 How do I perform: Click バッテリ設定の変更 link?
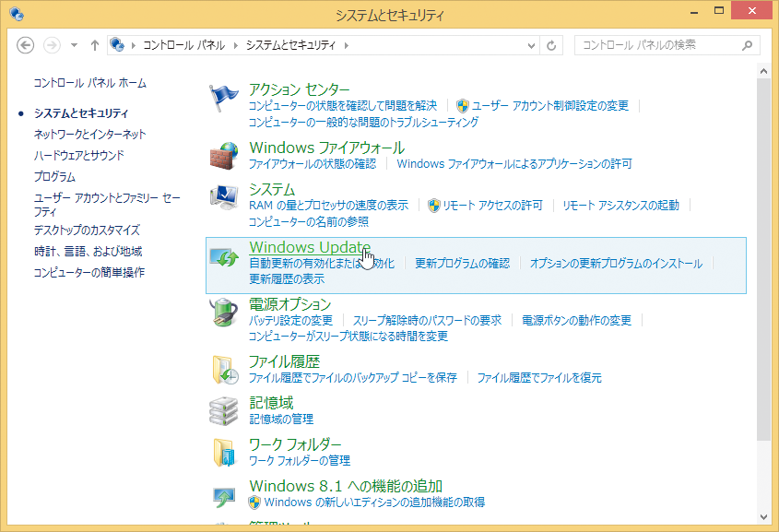(290, 320)
